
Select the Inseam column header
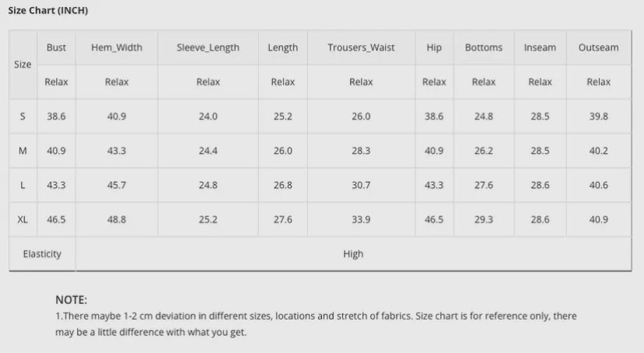540,47
